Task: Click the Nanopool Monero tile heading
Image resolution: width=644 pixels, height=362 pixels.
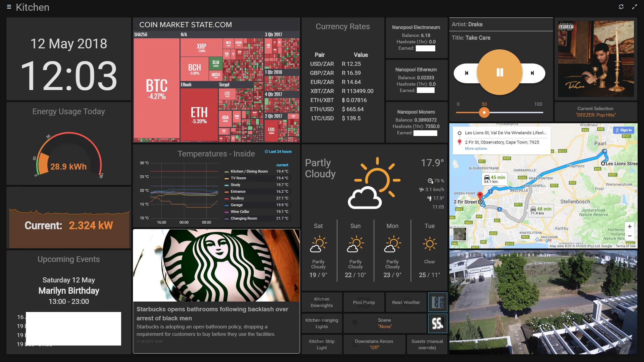Action: click(416, 112)
